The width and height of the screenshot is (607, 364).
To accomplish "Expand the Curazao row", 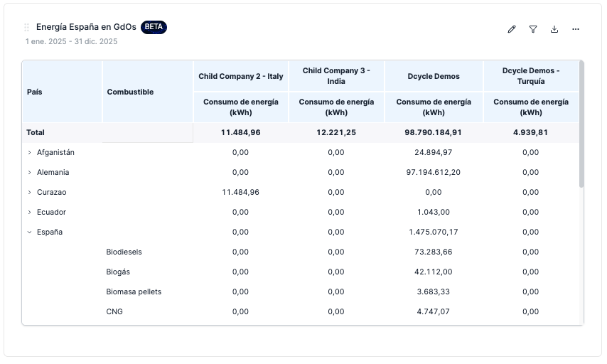I will (x=30, y=192).
